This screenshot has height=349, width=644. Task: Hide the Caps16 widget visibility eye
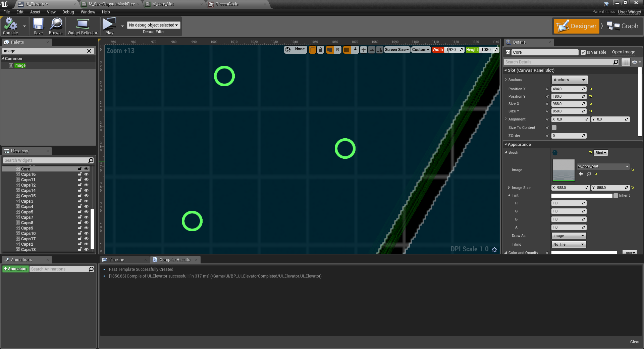pyautogui.click(x=86, y=174)
